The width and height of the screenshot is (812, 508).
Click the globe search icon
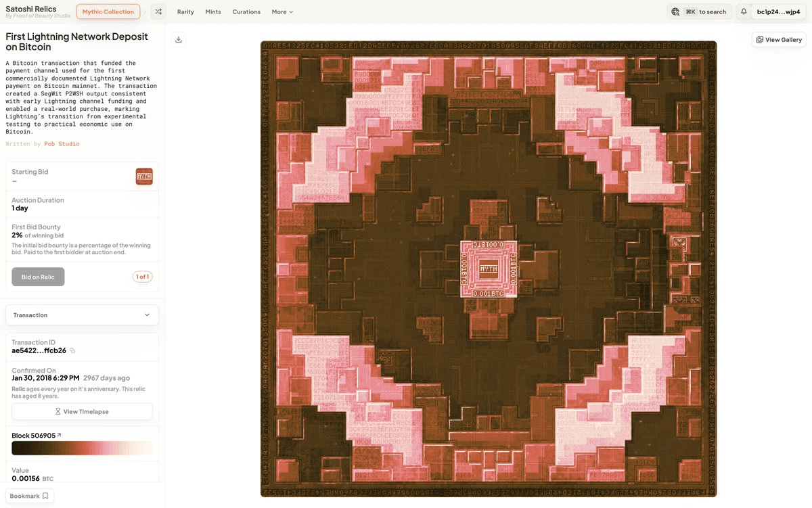675,11
